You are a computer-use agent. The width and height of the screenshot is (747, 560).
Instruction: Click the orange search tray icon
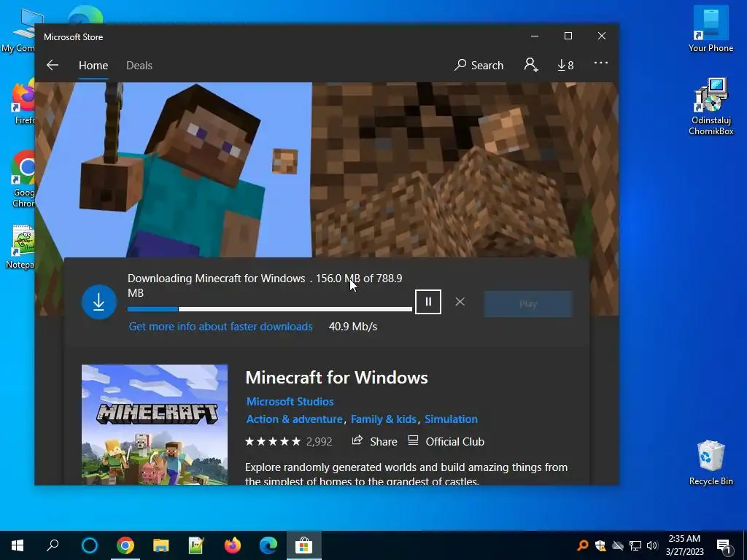pyautogui.click(x=583, y=545)
